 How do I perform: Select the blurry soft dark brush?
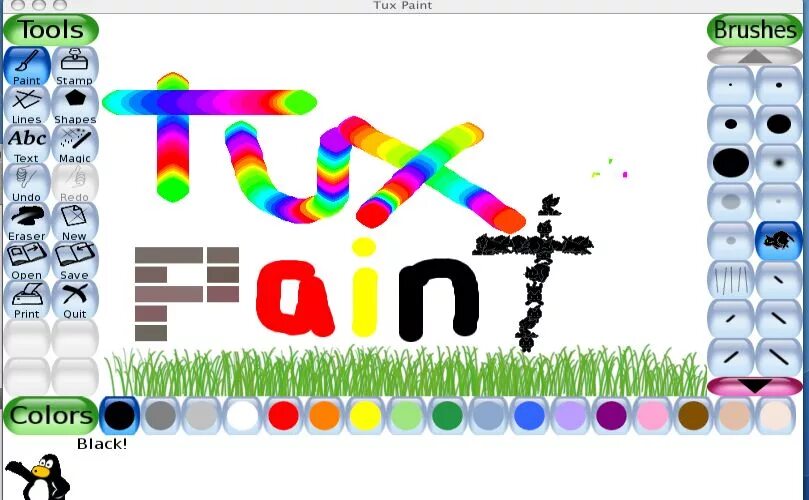pos(779,163)
